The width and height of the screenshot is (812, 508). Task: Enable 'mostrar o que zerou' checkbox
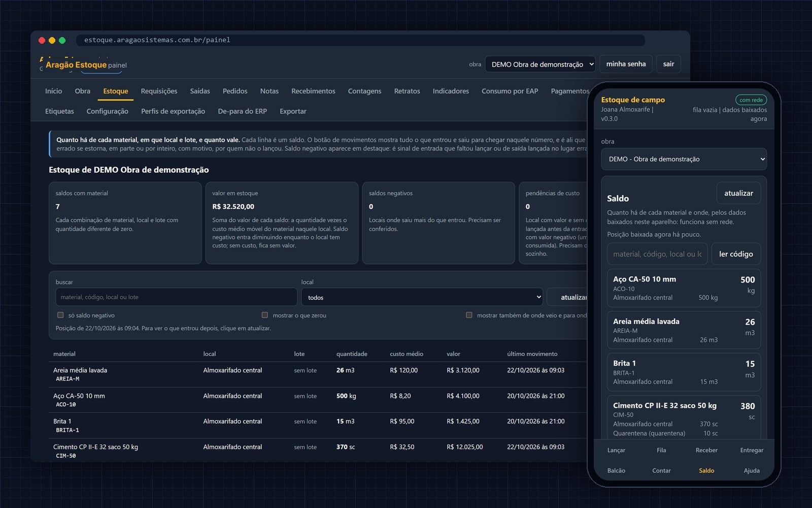[x=264, y=315]
